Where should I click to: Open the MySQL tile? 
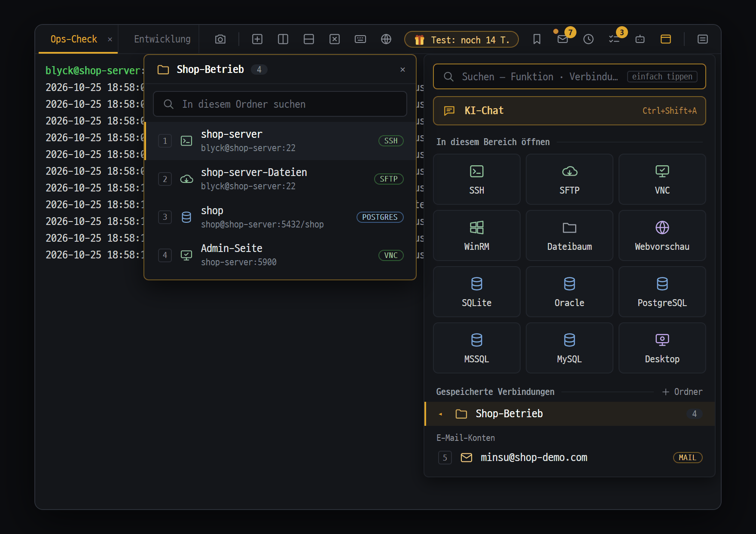[x=570, y=348]
